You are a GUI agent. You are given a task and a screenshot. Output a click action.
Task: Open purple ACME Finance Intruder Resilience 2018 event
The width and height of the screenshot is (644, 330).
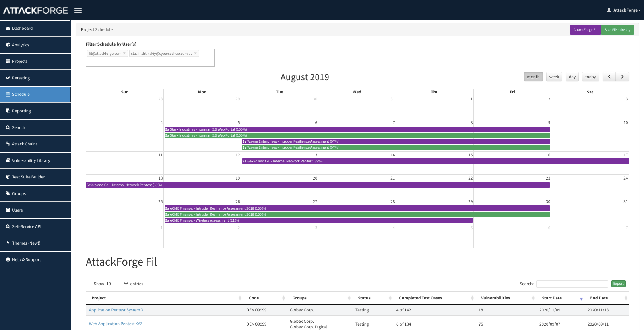coord(357,208)
